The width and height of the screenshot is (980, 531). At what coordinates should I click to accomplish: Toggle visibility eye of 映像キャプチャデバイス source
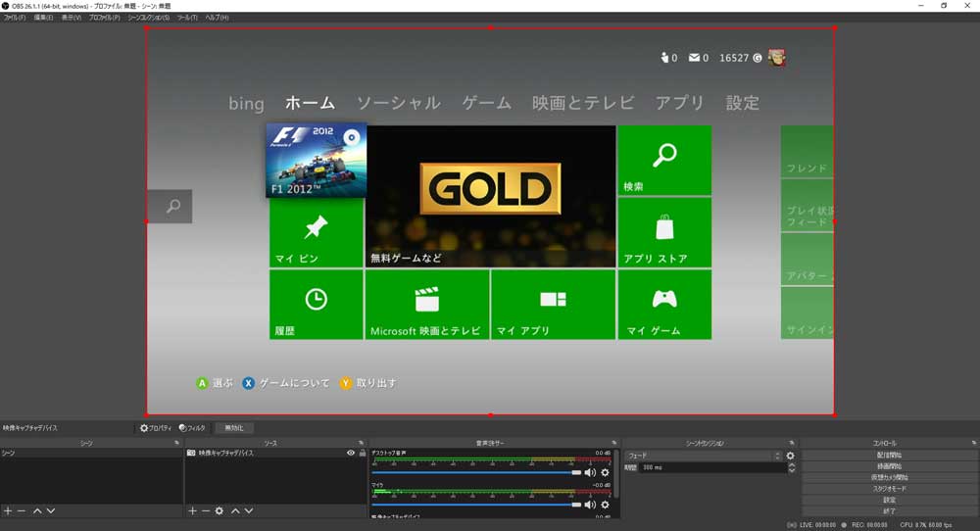coord(351,453)
